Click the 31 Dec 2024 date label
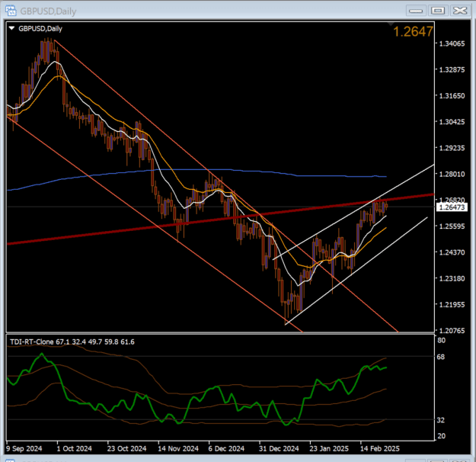The height and width of the screenshot is (462, 476). click(x=279, y=448)
